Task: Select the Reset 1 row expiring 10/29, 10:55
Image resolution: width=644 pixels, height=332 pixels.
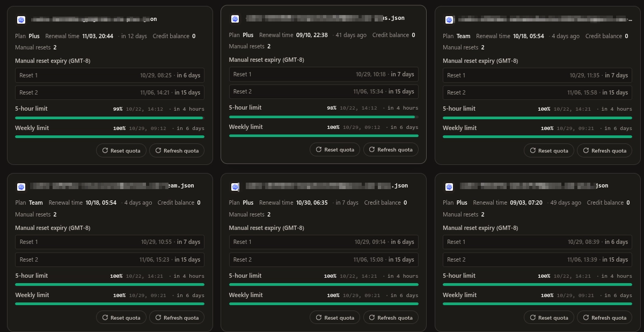Action: pos(109,242)
